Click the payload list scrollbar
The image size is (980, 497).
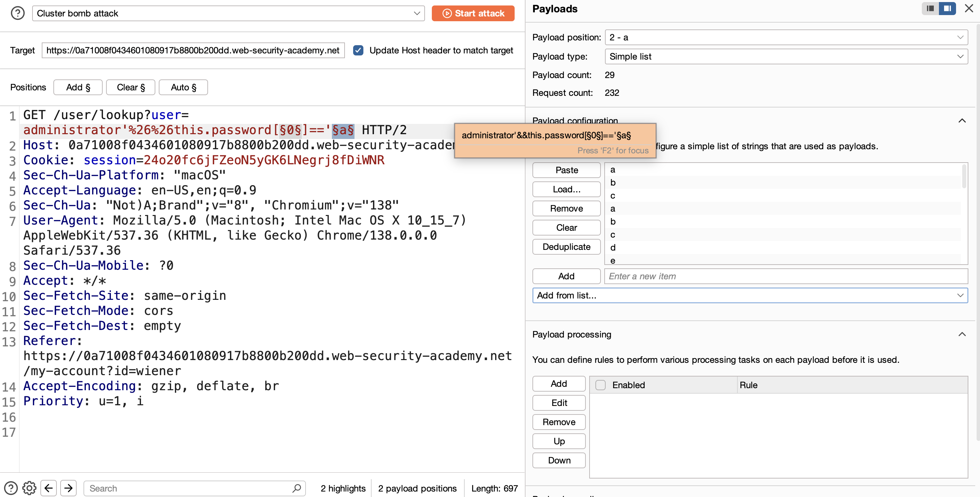tap(964, 176)
